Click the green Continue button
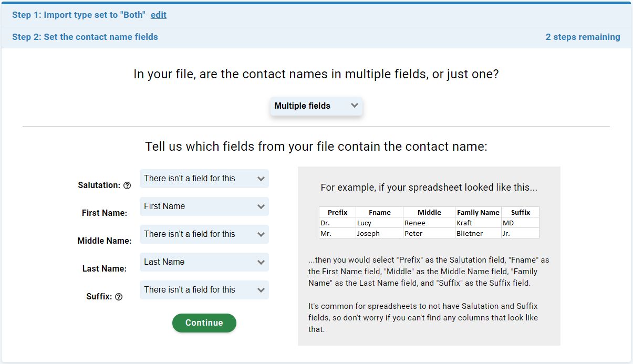The height and width of the screenshot is (364, 633). pyautogui.click(x=204, y=323)
